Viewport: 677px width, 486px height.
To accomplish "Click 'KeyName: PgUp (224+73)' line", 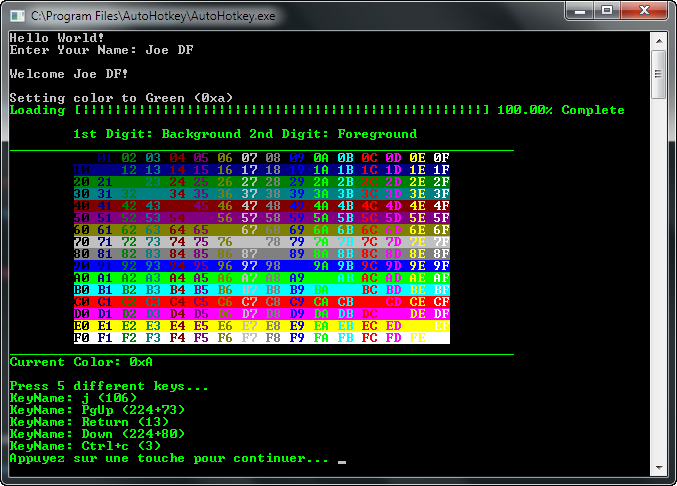I will pos(97,410).
